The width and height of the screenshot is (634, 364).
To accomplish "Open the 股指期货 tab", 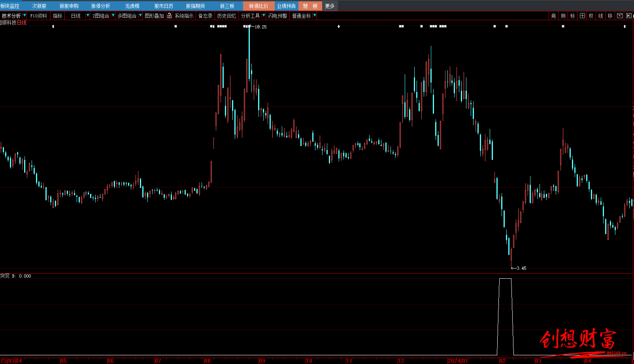I will (x=195, y=6).
